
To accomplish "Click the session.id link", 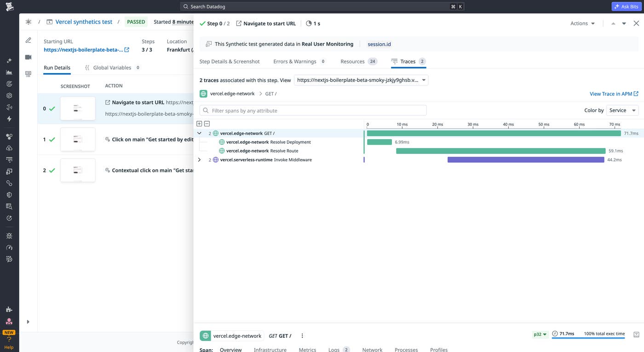I will tap(379, 44).
